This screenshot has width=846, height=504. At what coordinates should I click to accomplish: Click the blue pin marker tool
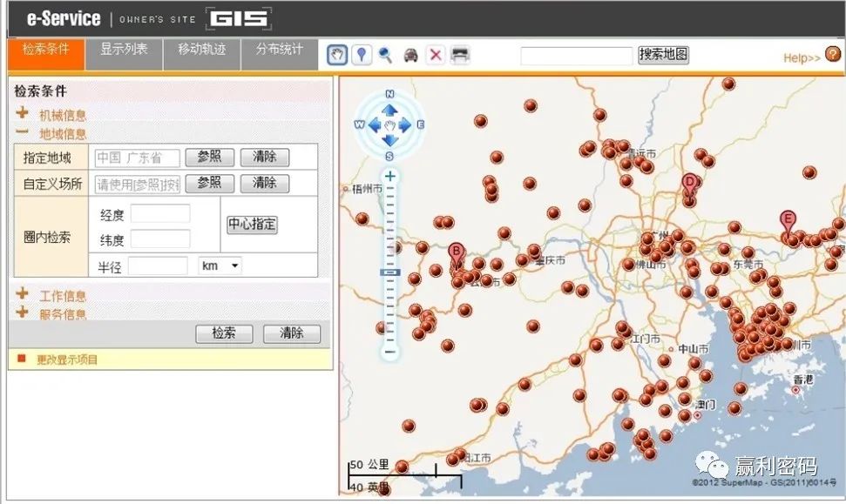362,55
